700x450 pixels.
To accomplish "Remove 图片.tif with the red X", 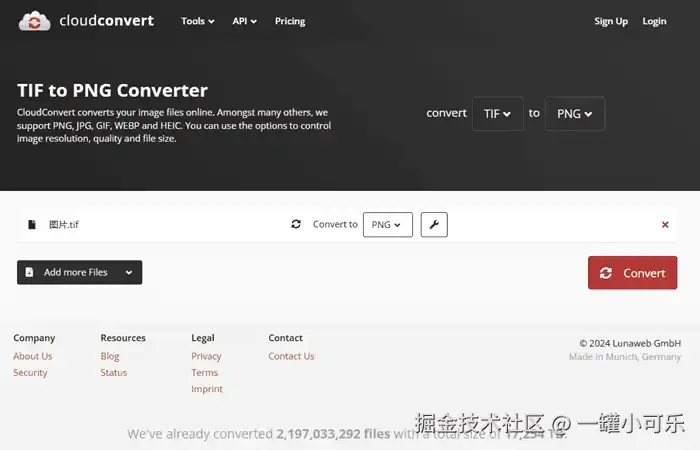I will click(665, 225).
